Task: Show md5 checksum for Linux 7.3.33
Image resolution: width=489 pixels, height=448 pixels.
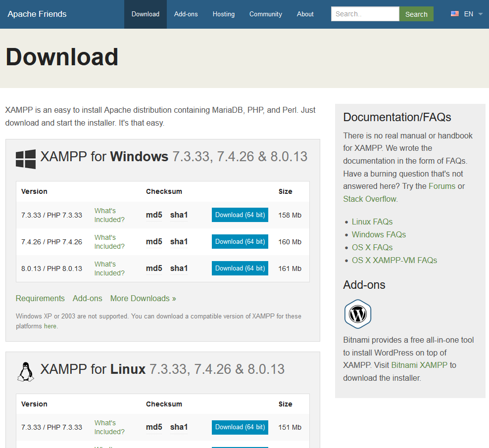Action: click(x=154, y=427)
